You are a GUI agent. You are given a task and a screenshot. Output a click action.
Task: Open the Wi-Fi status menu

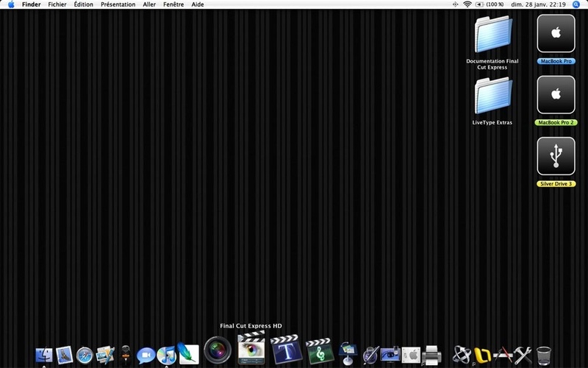467,4
